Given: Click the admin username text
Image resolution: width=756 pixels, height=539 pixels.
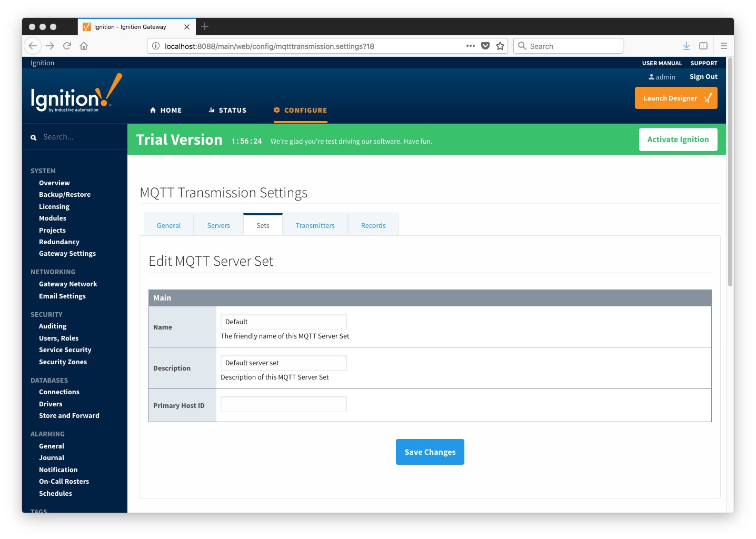Looking at the screenshot, I should coord(665,77).
